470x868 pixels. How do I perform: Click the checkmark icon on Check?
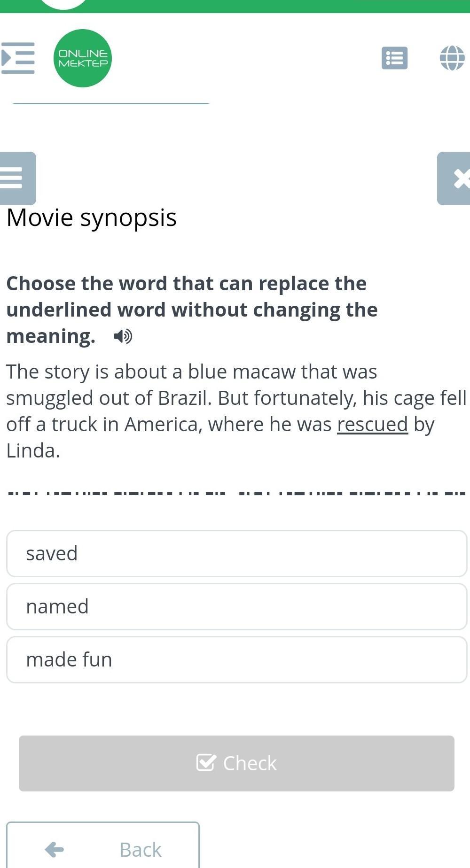click(x=206, y=763)
